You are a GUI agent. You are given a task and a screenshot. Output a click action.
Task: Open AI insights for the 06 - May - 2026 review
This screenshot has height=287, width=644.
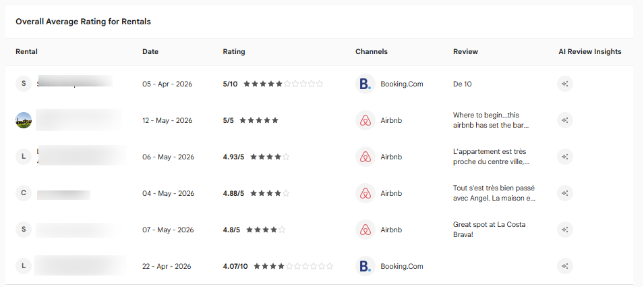tap(565, 157)
